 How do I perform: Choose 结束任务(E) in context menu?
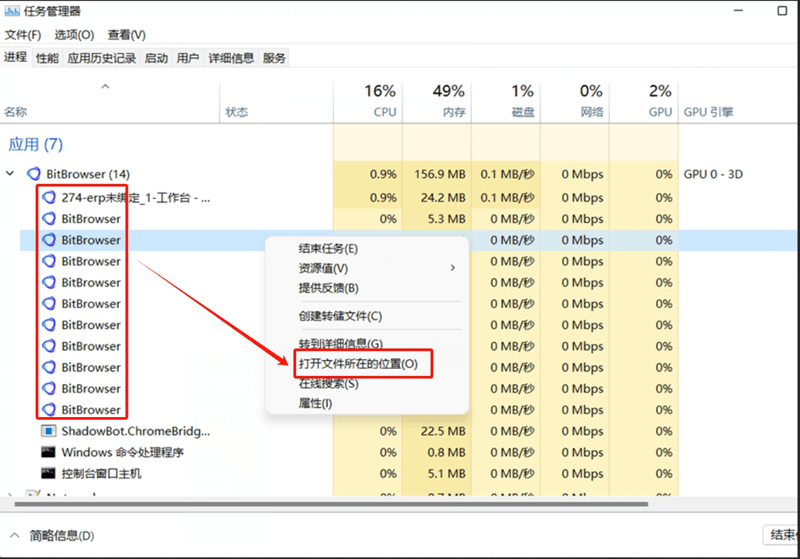(x=328, y=248)
